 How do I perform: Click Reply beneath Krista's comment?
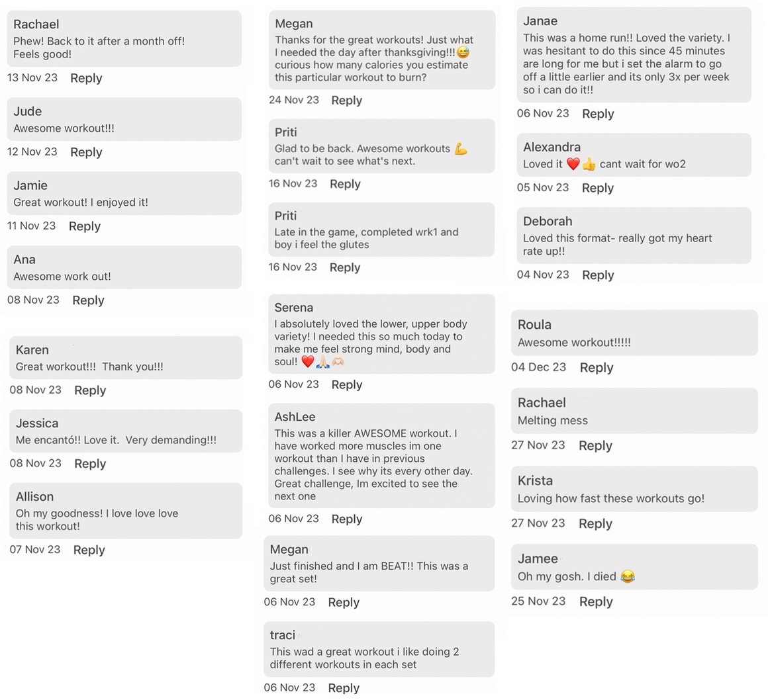click(x=595, y=524)
